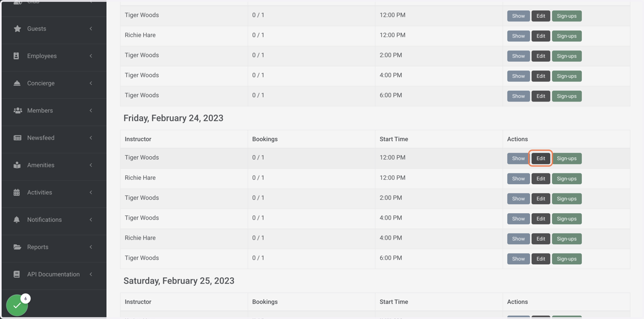Open Sign-ups for Friday's Tiger Woods 6:00 PM
Viewport: 644px width, 319px height.
click(x=567, y=259)
